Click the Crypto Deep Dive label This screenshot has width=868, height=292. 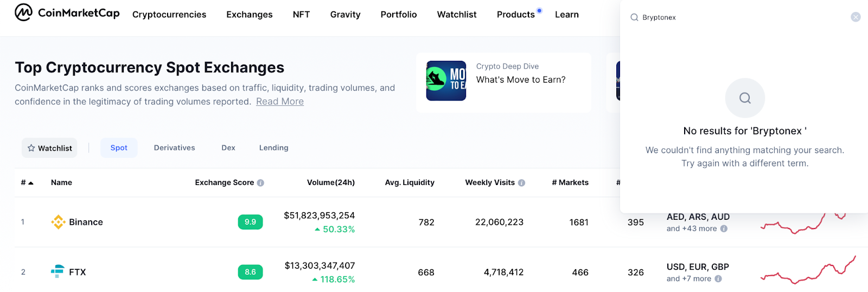[507, 66]
